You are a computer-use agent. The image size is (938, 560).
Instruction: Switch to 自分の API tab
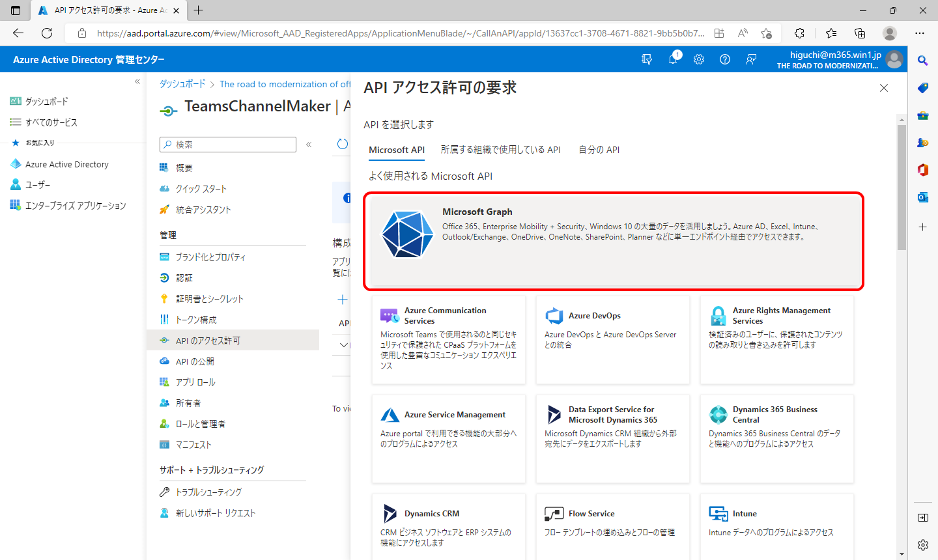[x=599, y=150]
